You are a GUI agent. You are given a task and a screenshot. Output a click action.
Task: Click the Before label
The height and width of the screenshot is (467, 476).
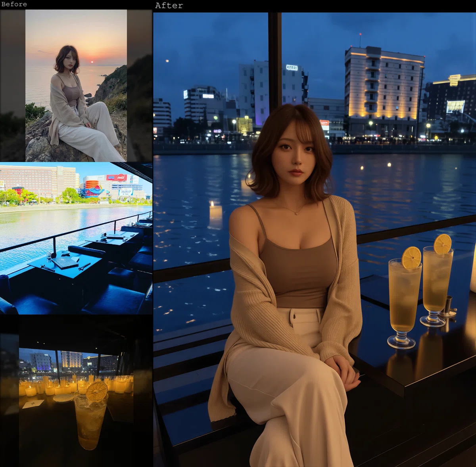[x=14, y=4]
